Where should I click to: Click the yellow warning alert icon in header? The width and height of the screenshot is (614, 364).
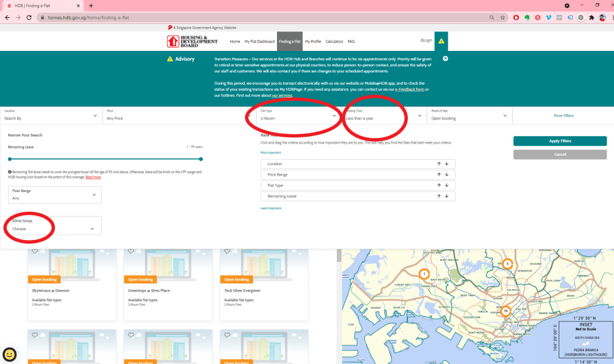[x=441, y=41]
